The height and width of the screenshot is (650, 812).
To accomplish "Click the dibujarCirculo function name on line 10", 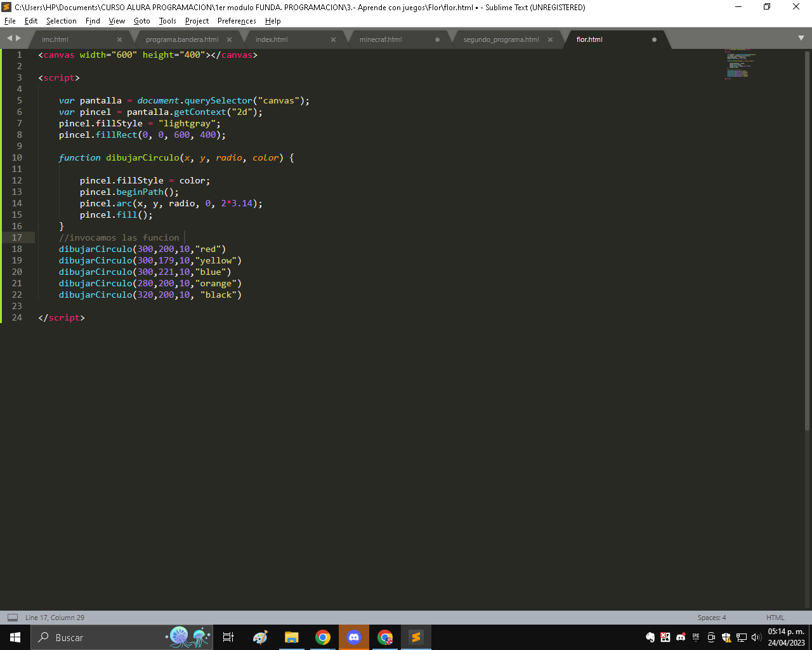I will pos(143,157).
